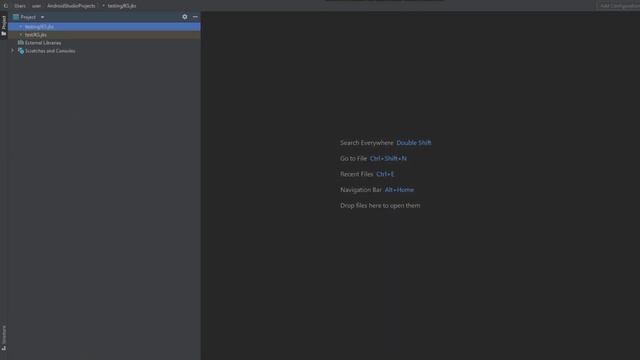Click the Add Configuration button
Screen dimensions: 640x360
(618, 6)
